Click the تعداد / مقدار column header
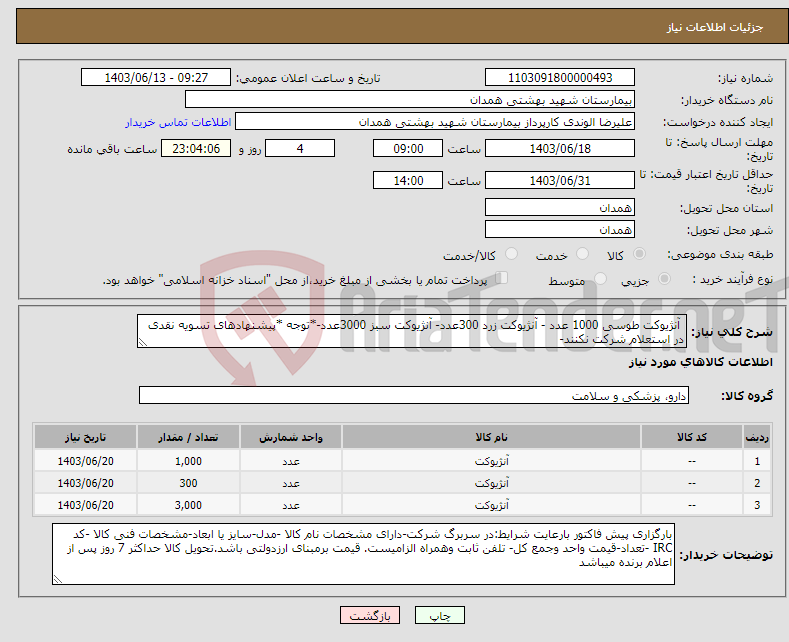Image resolution: width=789 pixels, height=642 pixels. pyautogui.click(x=188, y=437)
